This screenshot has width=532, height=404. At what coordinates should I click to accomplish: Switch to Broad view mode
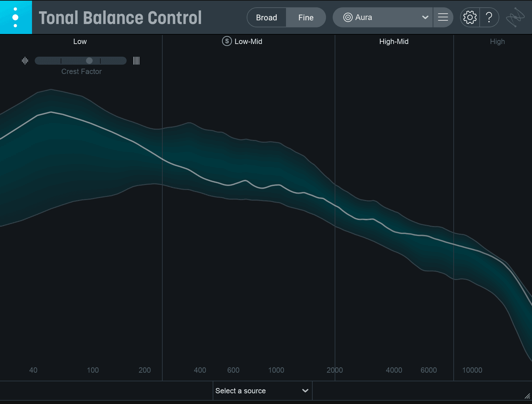coord(266,17)
